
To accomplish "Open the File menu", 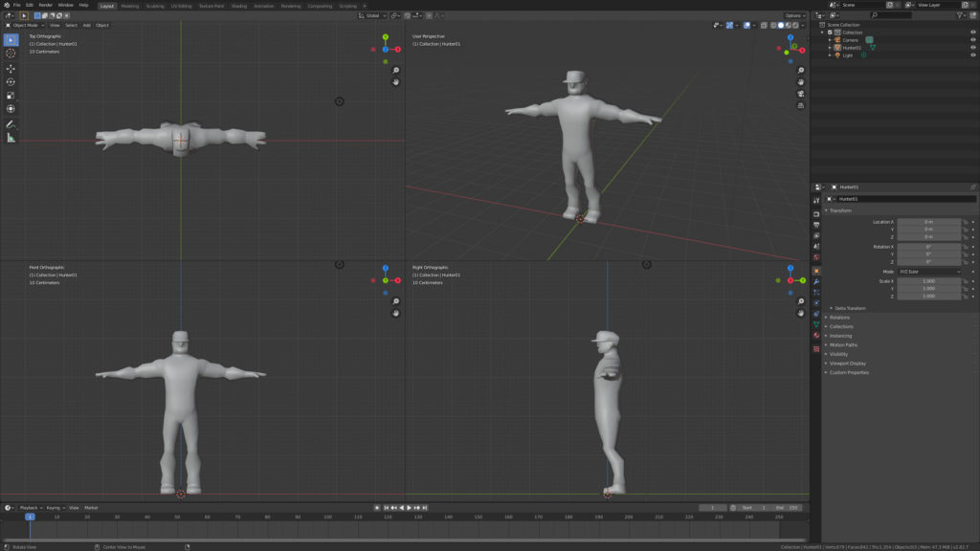I will coord(17,5).
